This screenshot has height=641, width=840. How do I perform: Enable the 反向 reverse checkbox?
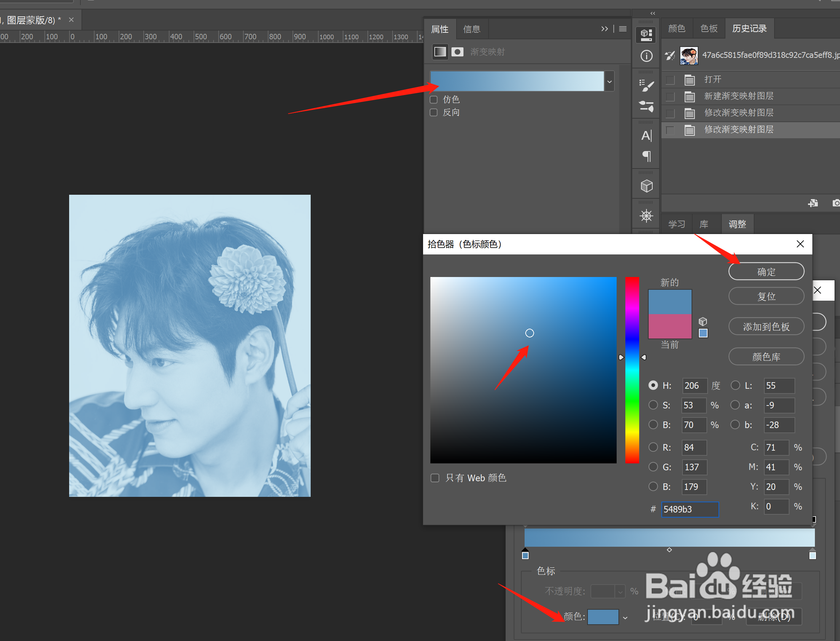434,112
